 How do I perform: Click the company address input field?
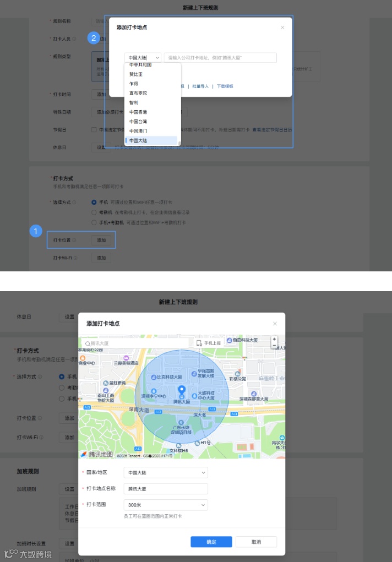tap(220, 58)
